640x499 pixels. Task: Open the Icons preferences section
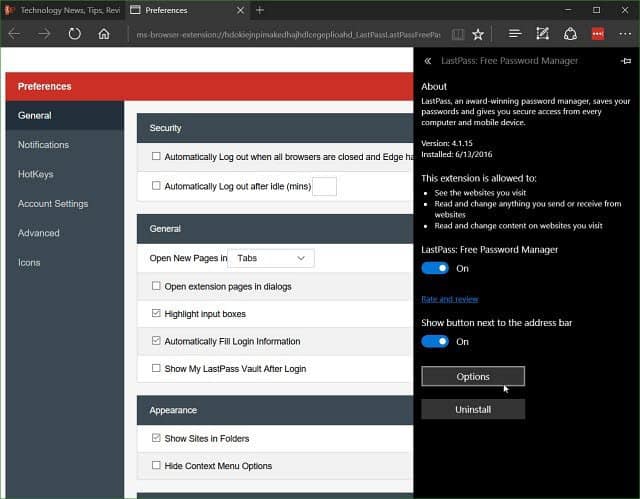[x=64, y=262]
